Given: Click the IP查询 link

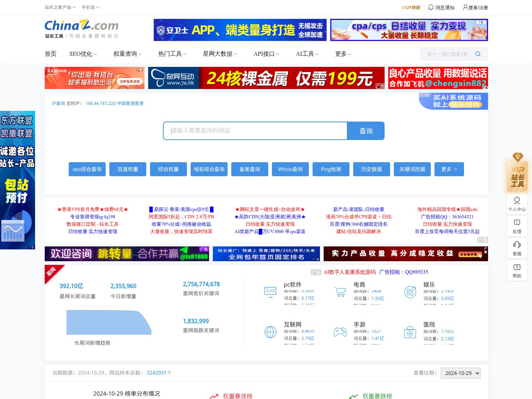Looking at the screenshot, I should pyautogui.click(x=58, y=103).
